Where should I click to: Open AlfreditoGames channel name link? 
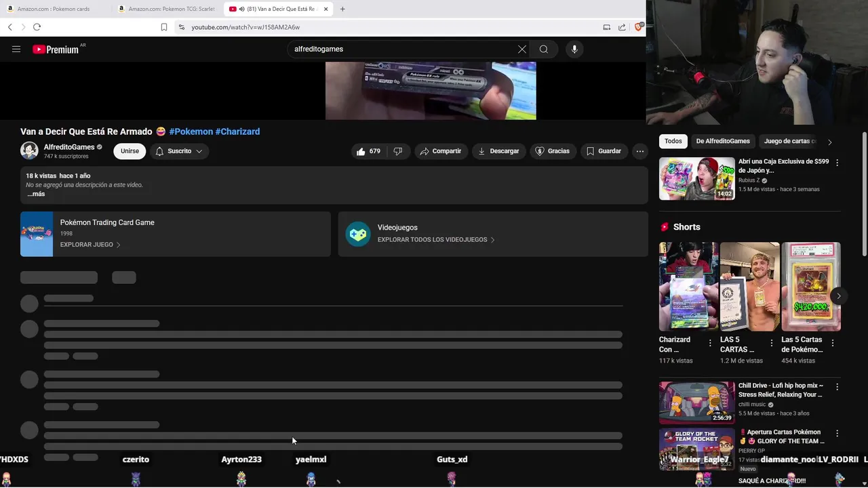pyautogui.click(x=69, y=147)
